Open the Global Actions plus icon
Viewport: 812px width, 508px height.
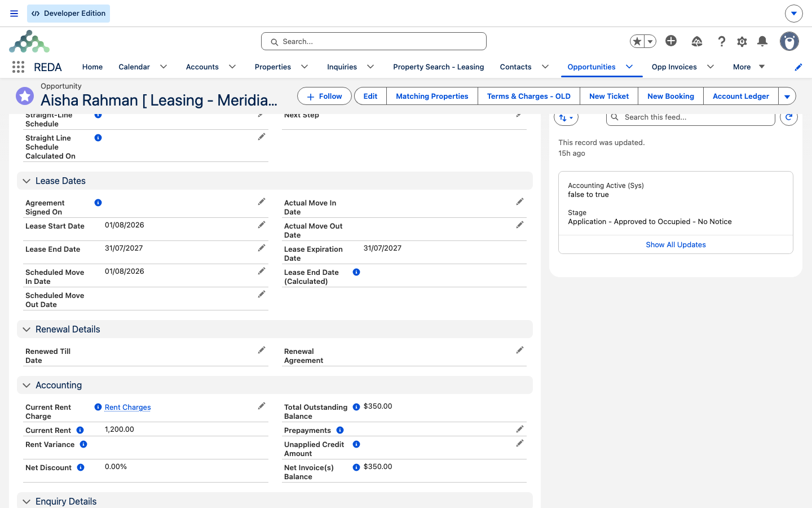point(671,41)
